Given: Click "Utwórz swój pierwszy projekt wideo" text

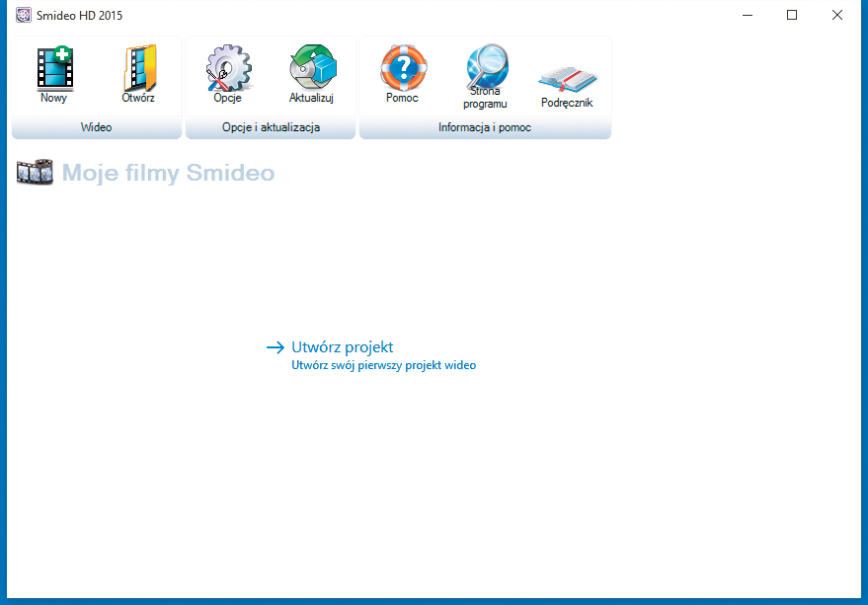Looking at the screenshot, I should click(x=383, y=365).
